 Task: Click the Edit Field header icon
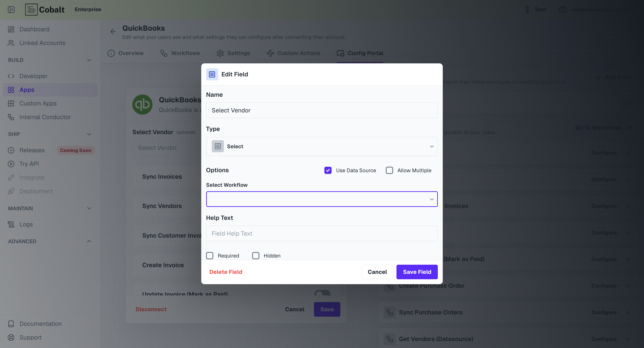click(212, 74)
